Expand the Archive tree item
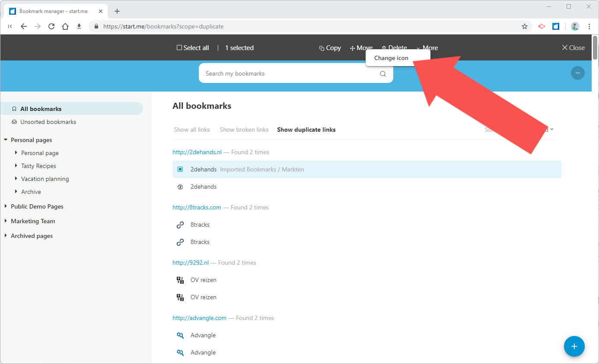 coord(16,191)
